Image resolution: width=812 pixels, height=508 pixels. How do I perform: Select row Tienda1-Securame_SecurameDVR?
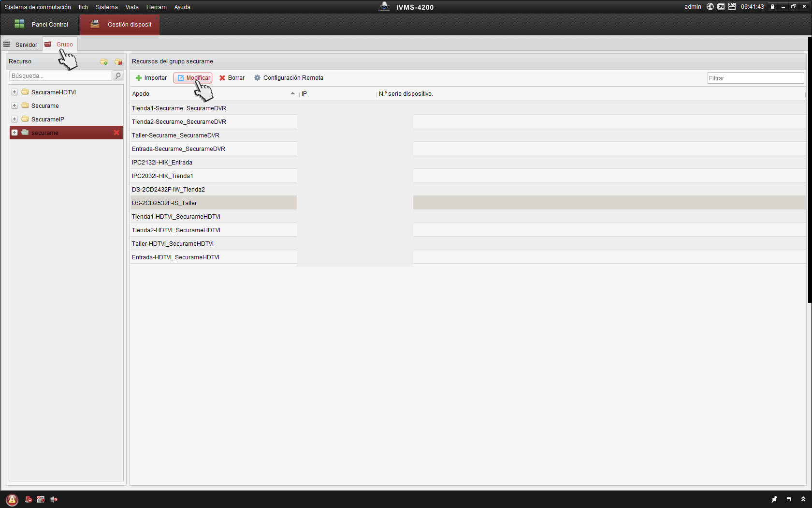click(468, 108)
